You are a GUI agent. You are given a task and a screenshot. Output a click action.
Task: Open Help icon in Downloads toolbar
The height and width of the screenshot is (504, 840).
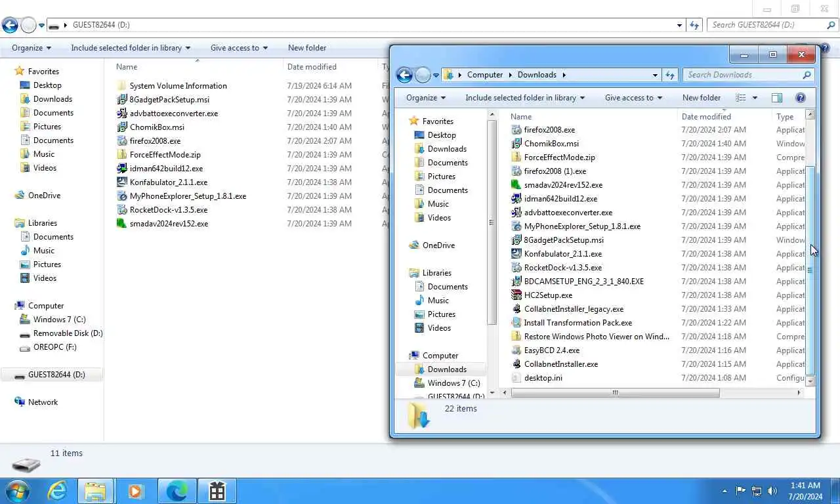800,98
